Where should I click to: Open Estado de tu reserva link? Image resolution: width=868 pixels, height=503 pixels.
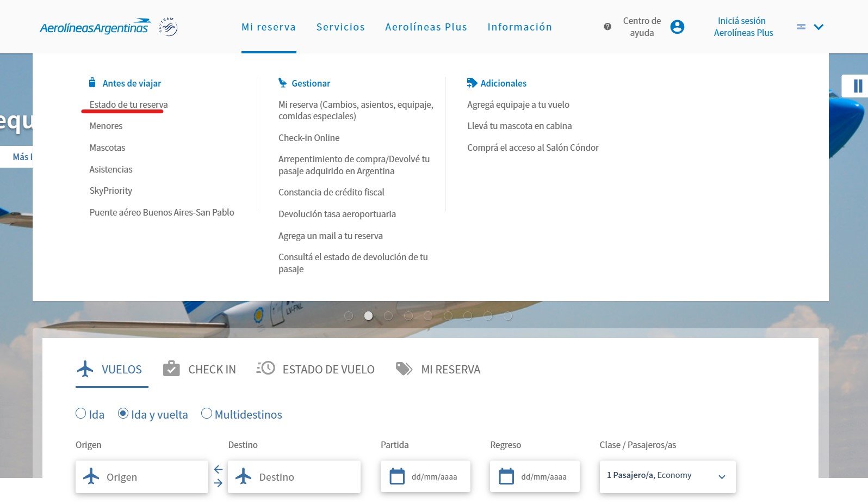point(128,105)
